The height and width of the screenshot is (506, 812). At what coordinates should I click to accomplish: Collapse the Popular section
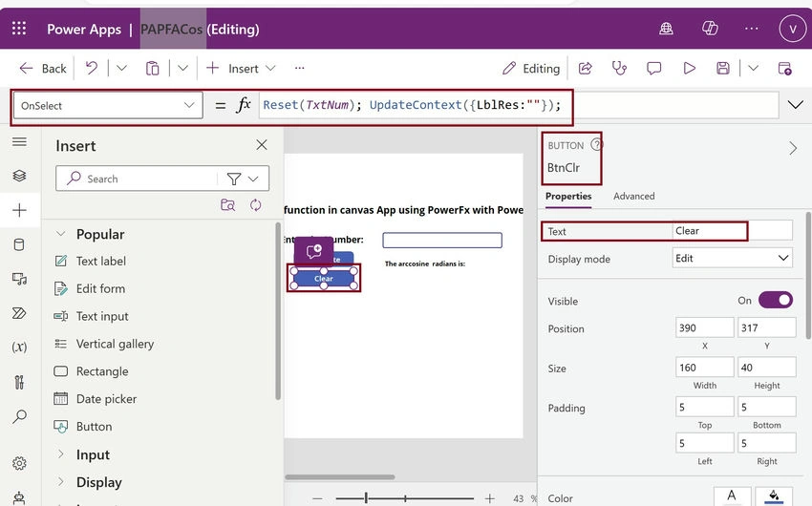point(60,234)
